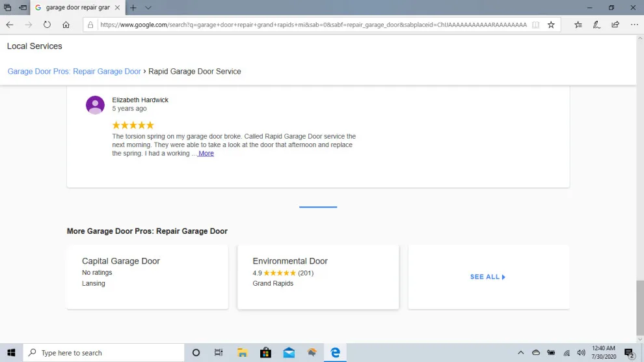Show hidden system tray icons
This screenshot has width=644, height=362.
(521, 352)
